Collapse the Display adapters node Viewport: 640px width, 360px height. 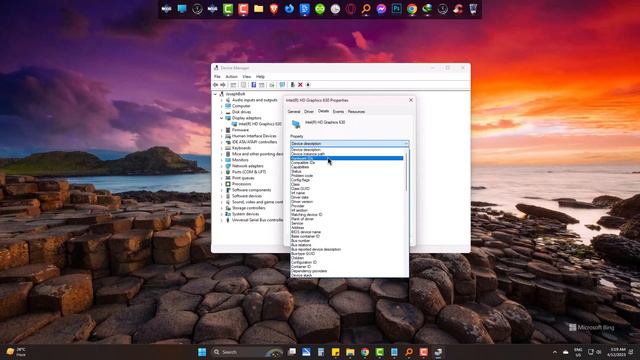(222, 118)
